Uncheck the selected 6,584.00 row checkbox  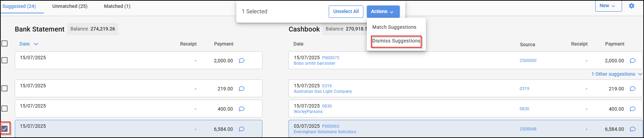pyautogui.click(x=4, y=129)
